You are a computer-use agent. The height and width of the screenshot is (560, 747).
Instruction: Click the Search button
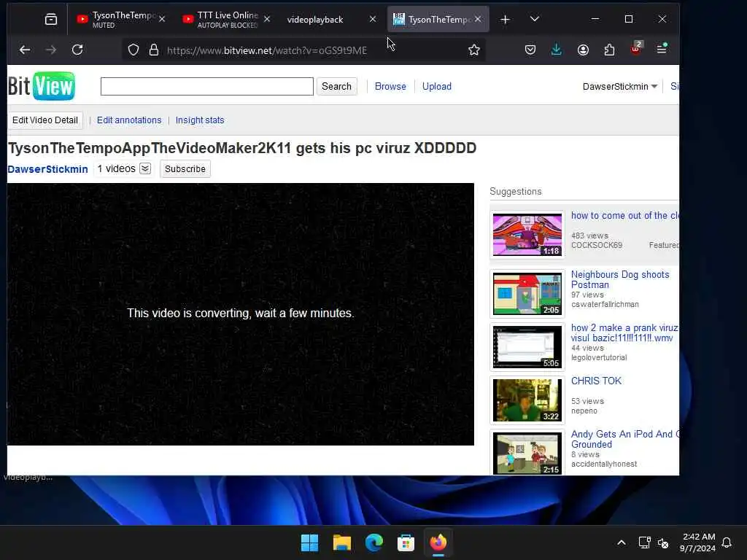coord(336,86)
